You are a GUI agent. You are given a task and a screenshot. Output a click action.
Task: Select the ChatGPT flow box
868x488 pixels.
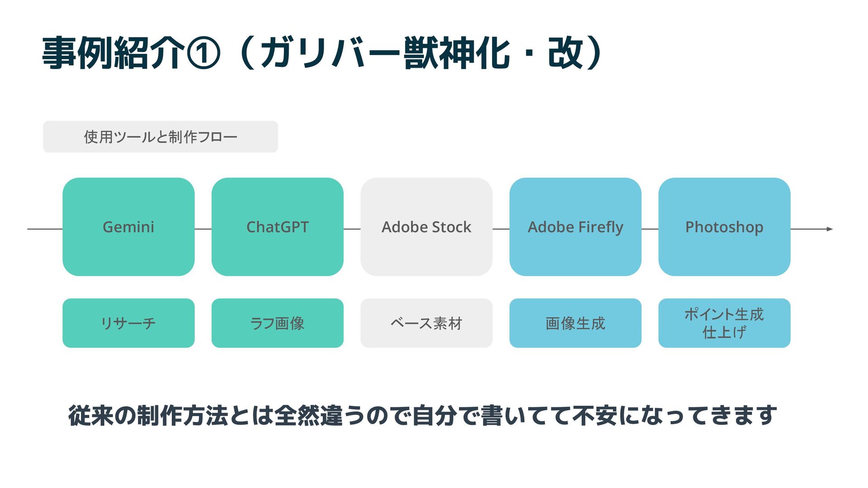click(x=278, y=227)
